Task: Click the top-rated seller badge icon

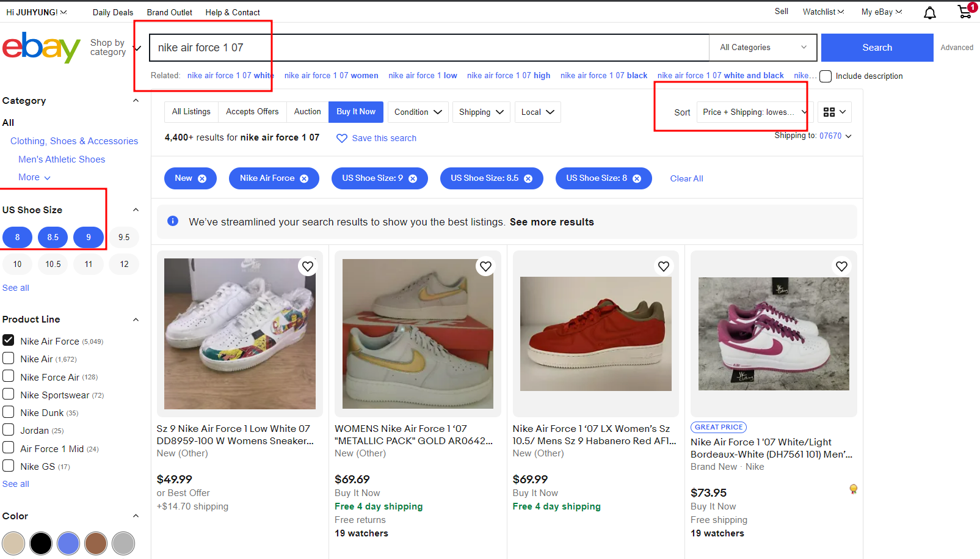Action: coord(853,489)
